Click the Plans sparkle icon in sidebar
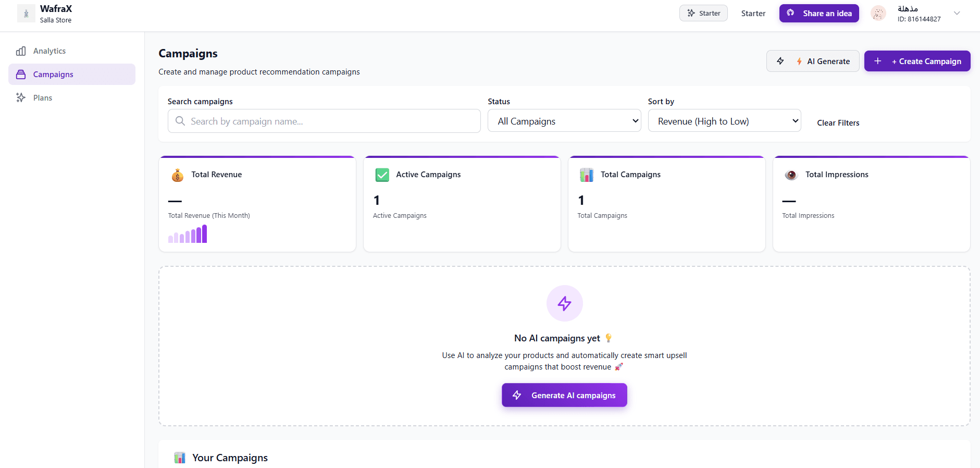Viewport: 980px width, 468px height. pyautogui.click(x=21, y=97)
